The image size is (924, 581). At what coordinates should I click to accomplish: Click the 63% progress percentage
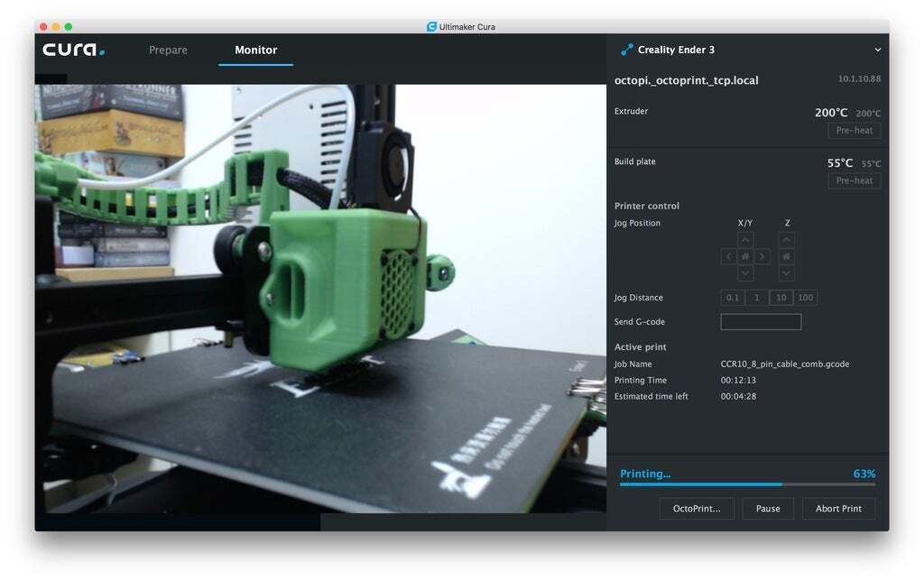(864, 474)
